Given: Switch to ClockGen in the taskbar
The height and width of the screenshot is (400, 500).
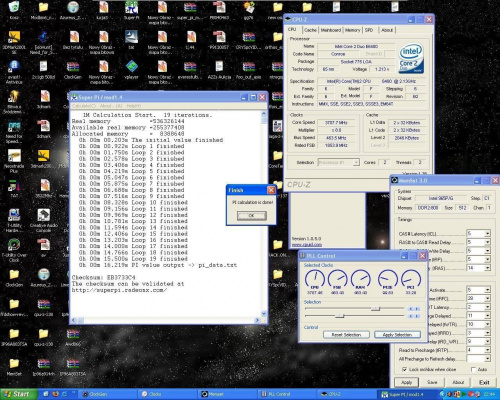Looking at the screenshot, I should coord(107,394).
